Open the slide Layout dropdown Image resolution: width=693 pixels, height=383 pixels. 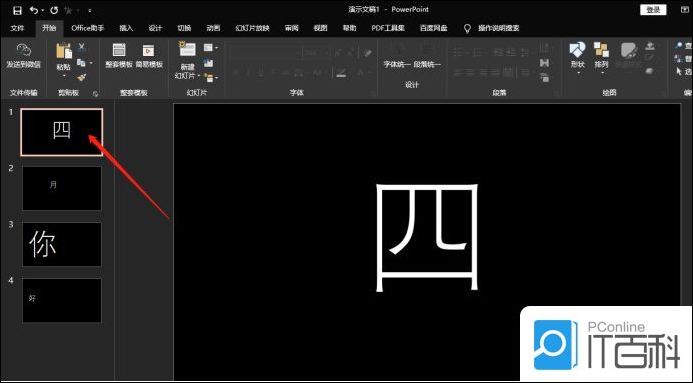pos(210,47)
